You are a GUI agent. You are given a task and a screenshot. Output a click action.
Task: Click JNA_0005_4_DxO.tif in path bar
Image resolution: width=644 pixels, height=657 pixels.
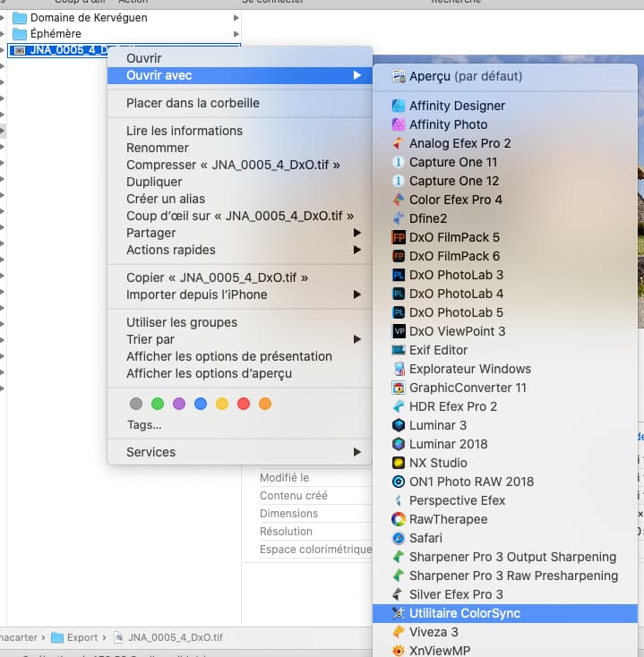point(169,637)
